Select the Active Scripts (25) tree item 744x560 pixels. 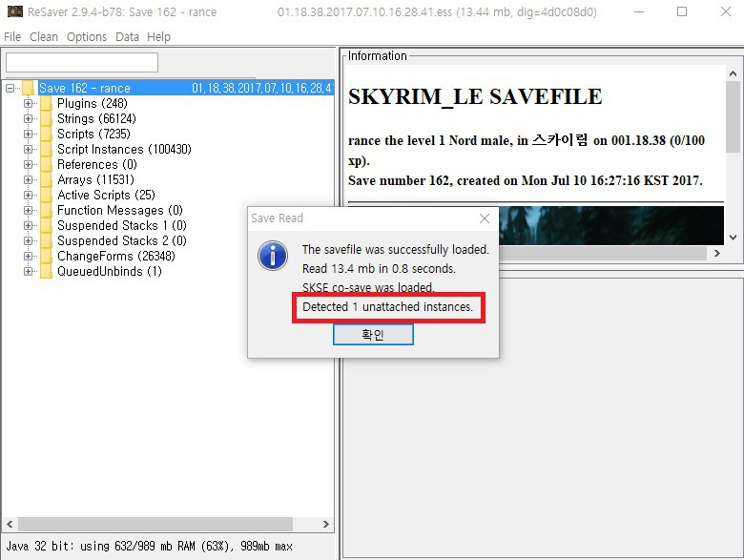click(106, 195)
